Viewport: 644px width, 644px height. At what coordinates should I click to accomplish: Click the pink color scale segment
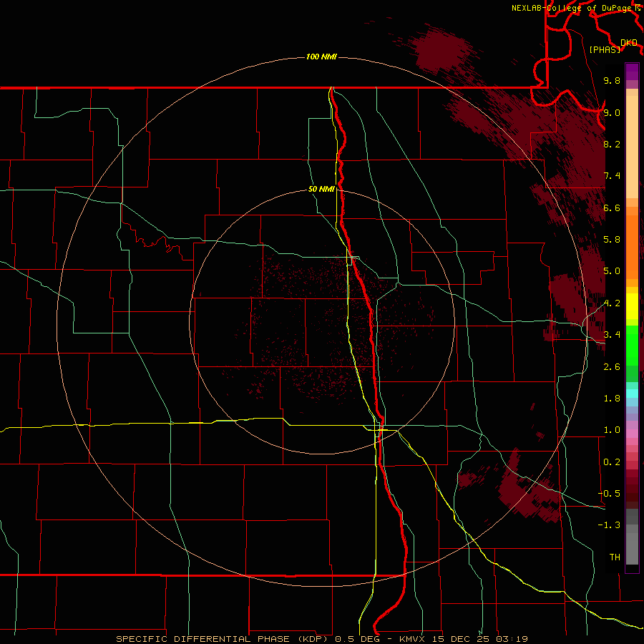[632, 434]
